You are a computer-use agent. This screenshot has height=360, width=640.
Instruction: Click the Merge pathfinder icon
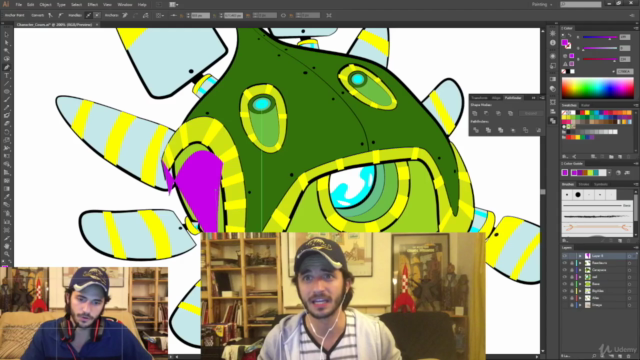[x=500, y=130]
